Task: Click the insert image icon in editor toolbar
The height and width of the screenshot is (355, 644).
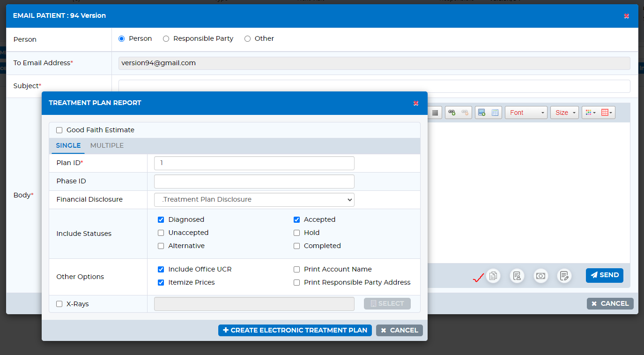Action: 482,113
